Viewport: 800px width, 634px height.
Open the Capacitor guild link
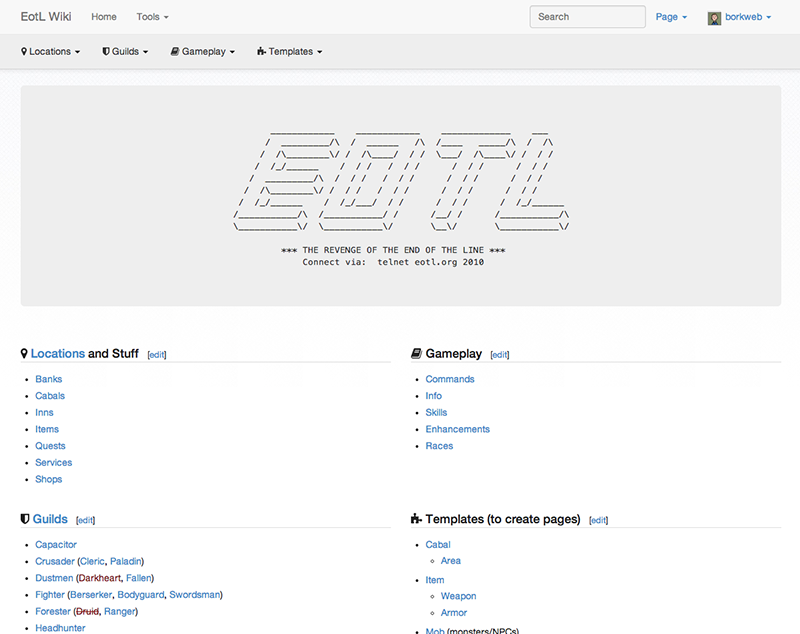[x=56, y=545]
